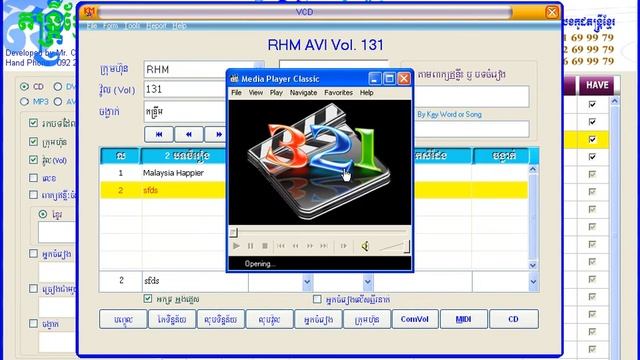Click Stop button in Media Player Classic
The height and width of the screenshot is (360, 640).
[264, 246]
